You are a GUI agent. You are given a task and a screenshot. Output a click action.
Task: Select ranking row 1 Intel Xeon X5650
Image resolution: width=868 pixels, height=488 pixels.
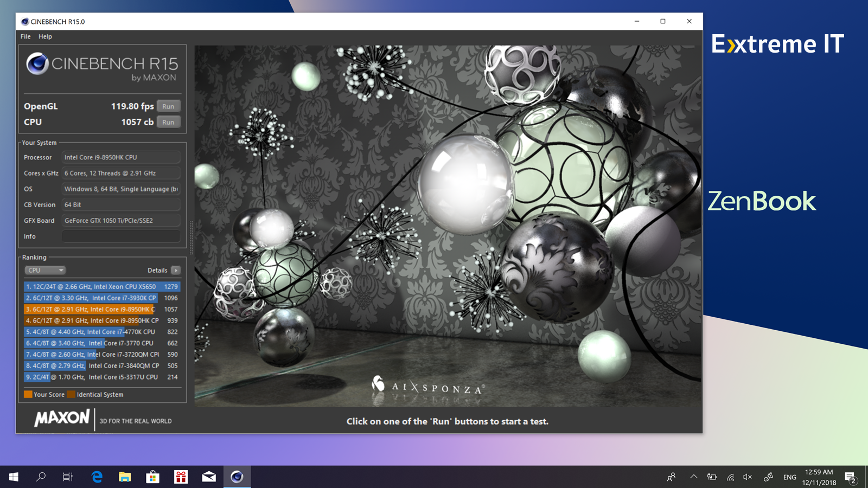(102, 286)
